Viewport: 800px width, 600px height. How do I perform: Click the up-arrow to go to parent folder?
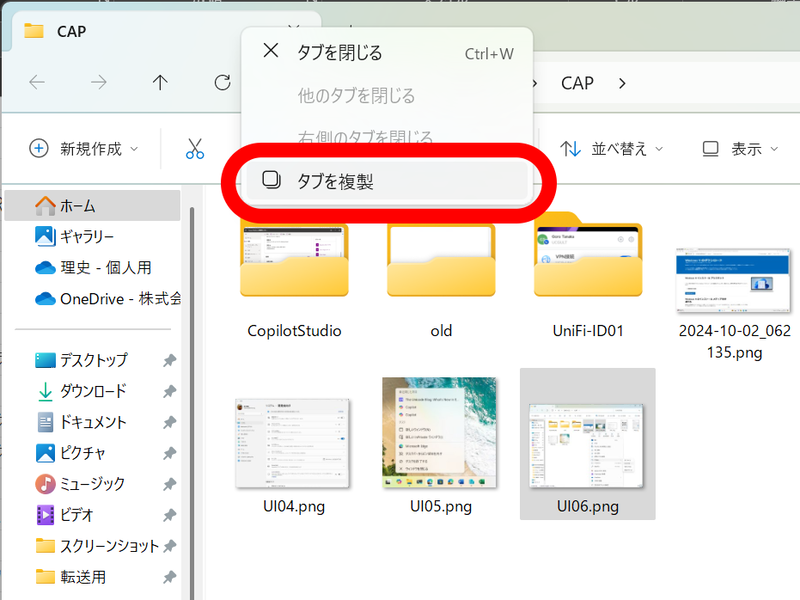coord(159,83)
